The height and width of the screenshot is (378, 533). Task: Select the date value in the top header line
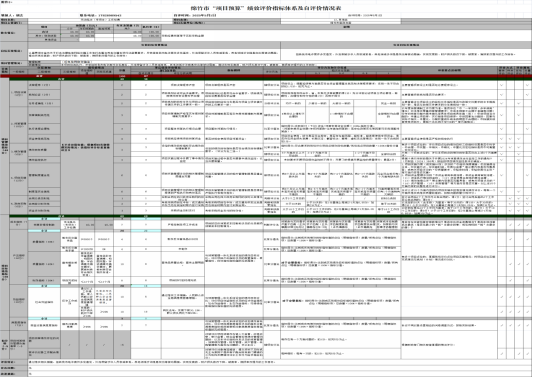click(204, 15)
